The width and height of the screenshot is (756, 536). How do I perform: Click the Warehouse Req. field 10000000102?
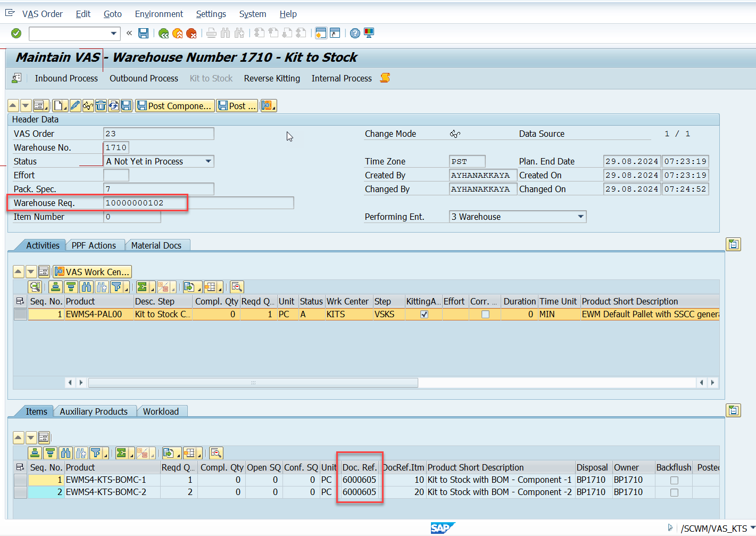(198, 203)
